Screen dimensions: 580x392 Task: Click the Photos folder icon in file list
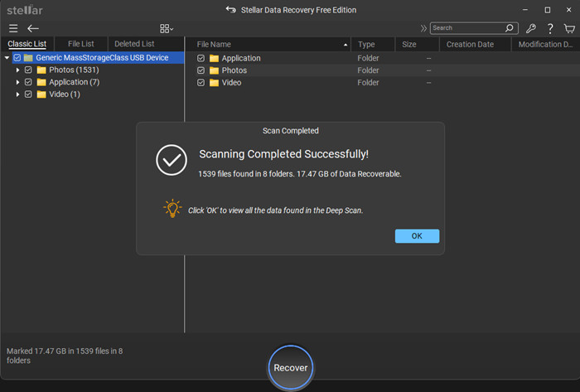coord(214,70)
